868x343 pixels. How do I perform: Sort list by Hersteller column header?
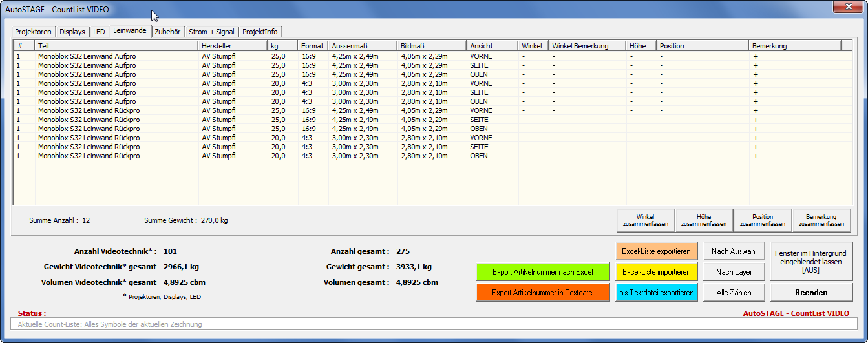click(233, 46)
